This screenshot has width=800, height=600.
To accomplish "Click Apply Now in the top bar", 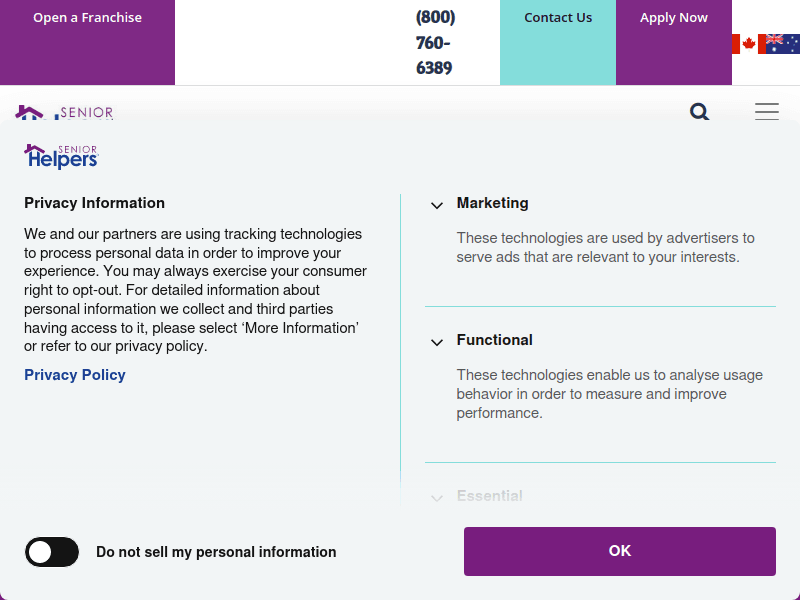I will click(674, 18).
